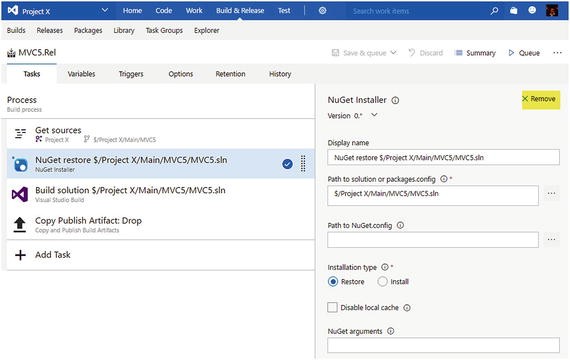Select Copy Publish Artifact: Drop task
Viewport: 570px width, 360px height.
[x=160, y=224]
